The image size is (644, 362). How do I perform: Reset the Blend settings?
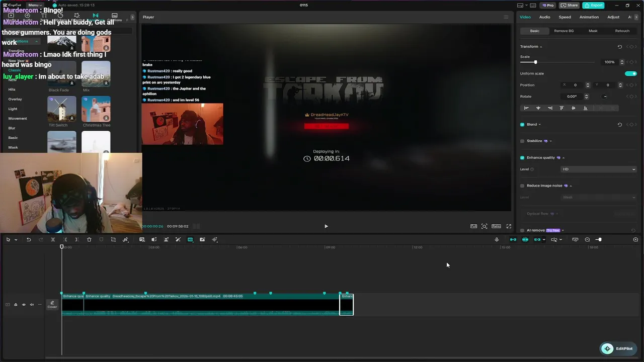click(x=619, y=125)
